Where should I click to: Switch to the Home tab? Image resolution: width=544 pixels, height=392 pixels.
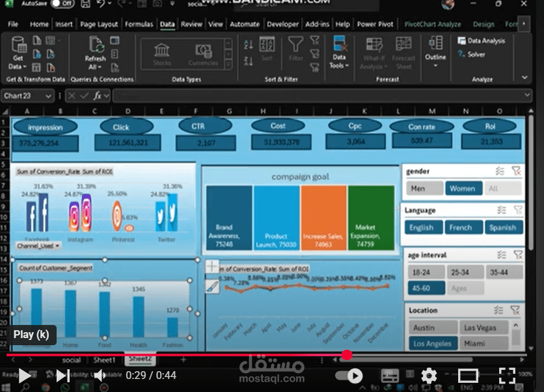(39, 24)
